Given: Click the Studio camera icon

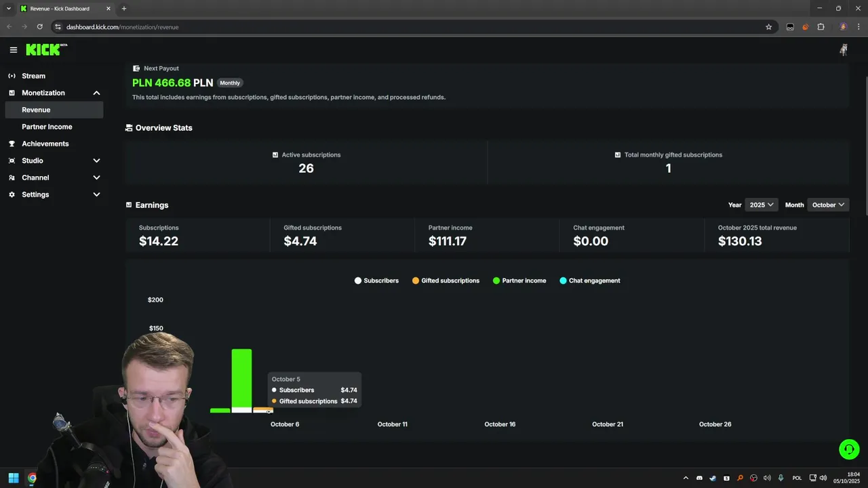Looking at the screenshot, I should coord(12,161).
